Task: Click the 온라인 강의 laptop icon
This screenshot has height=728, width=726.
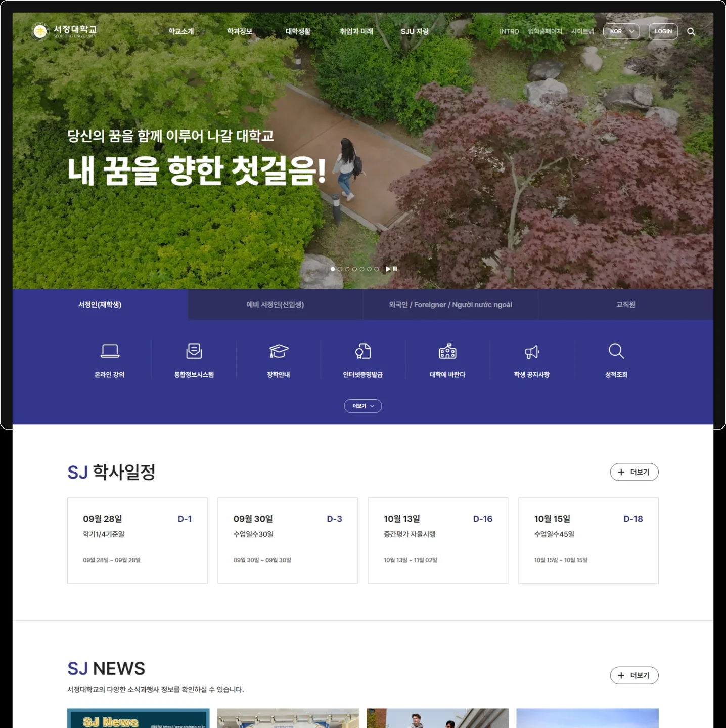Action: [110, 351]
